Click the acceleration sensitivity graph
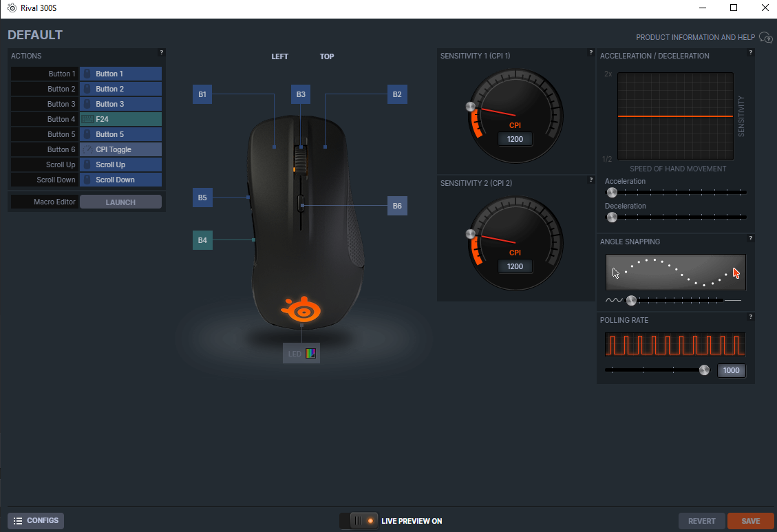Image resolution: width=777 pixels, height=532 pixels. (675, 116)
